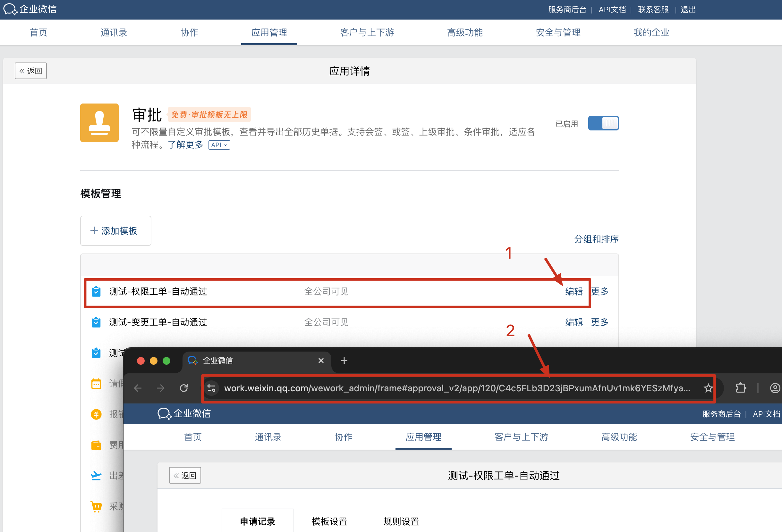Open the 模板设置 tab in the lower window
Screen dimensions: 782x532
pos(329,521)
